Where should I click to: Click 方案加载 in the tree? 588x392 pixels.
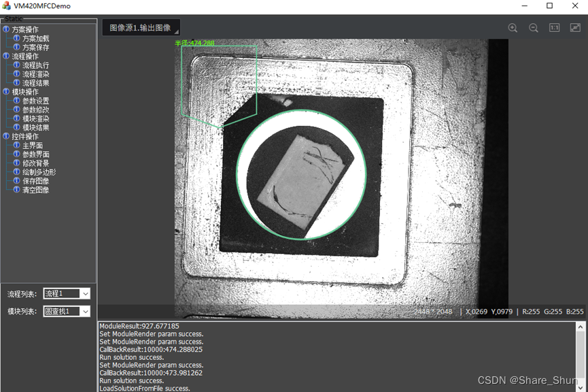35,38
